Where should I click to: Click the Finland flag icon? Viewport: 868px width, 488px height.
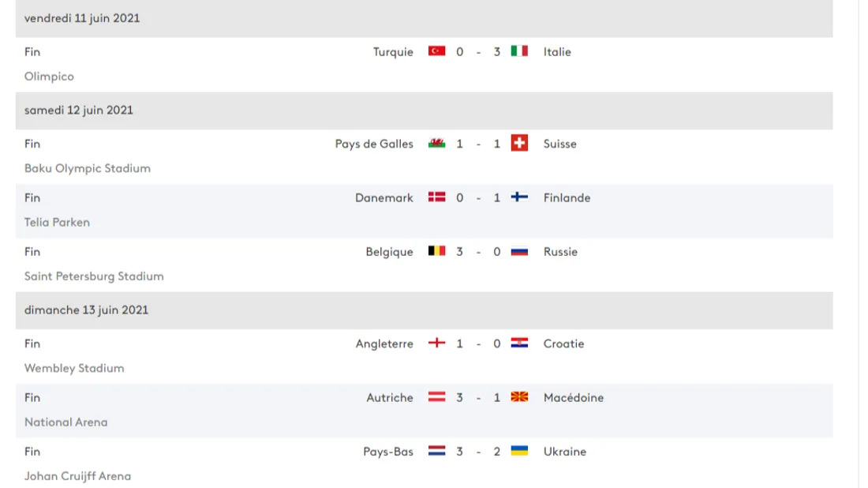click(x=519, y=197)
